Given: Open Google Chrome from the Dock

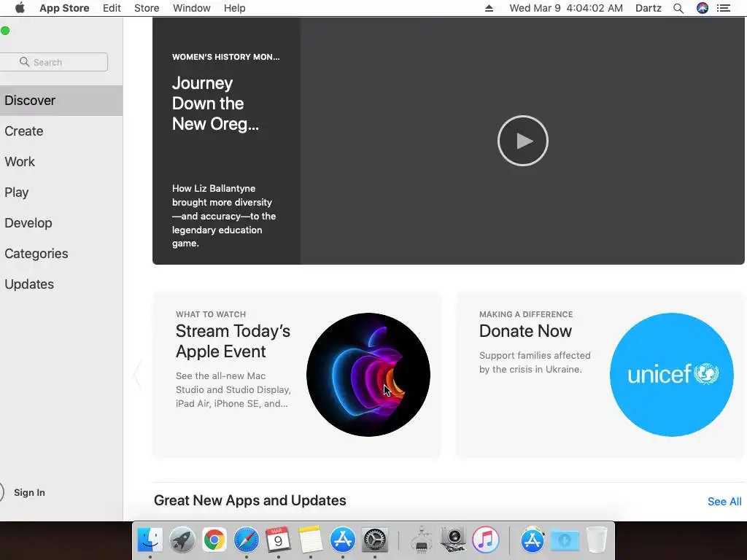Looking at the screenshot, I should [214, 540].
